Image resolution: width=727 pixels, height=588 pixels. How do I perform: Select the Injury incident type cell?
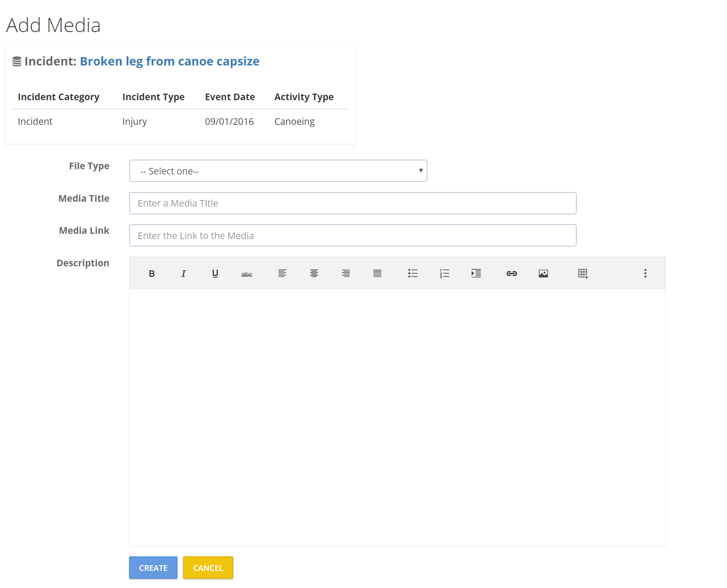tap(134, 122)
